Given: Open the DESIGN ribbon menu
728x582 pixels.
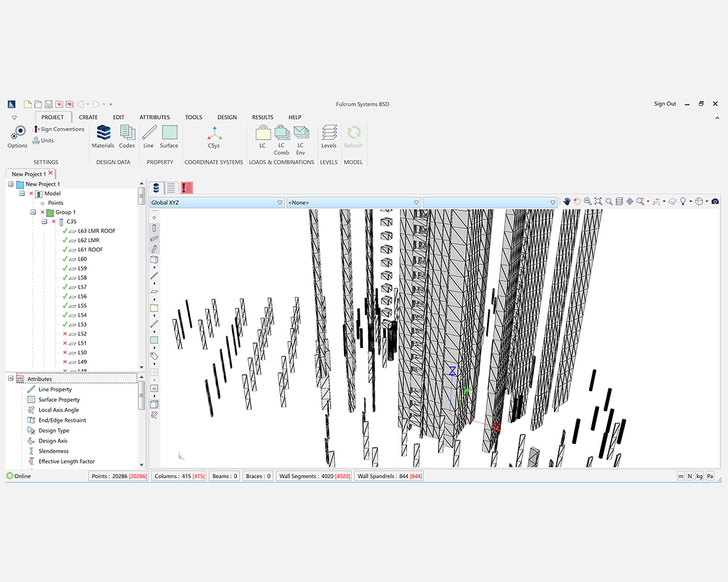Looking at the screenshot, I should coord(227,117).
